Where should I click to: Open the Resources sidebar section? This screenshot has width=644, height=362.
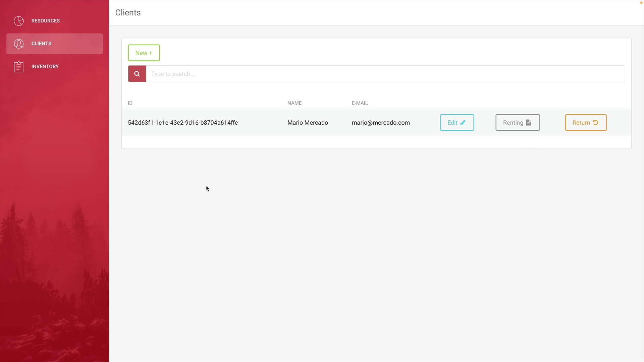(x=45, y=21)
